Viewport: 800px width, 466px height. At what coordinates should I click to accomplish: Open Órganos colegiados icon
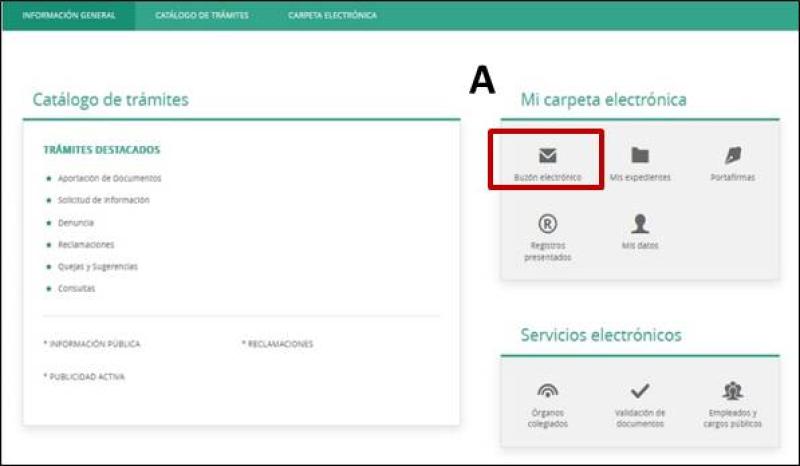coord(547,392)
